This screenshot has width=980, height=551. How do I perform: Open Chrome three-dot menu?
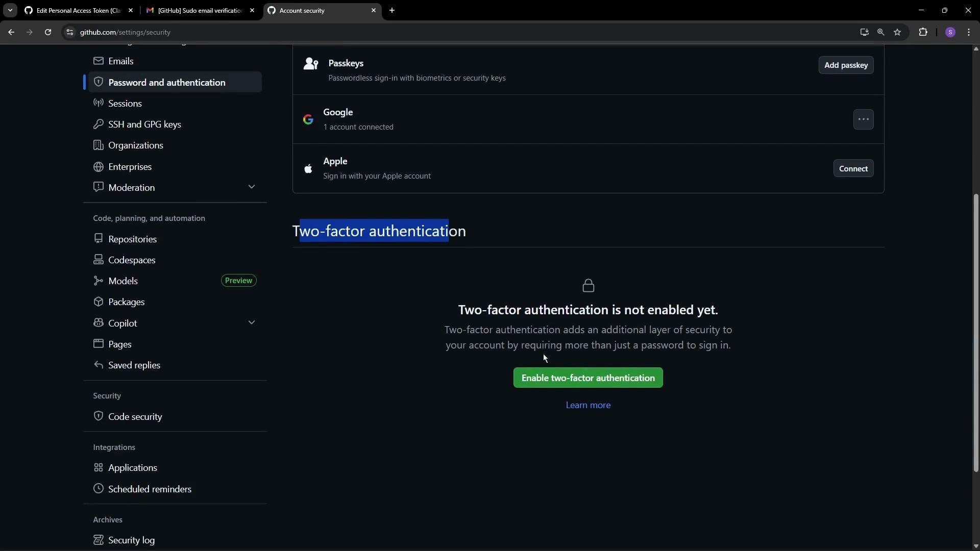tap(969, 32)
